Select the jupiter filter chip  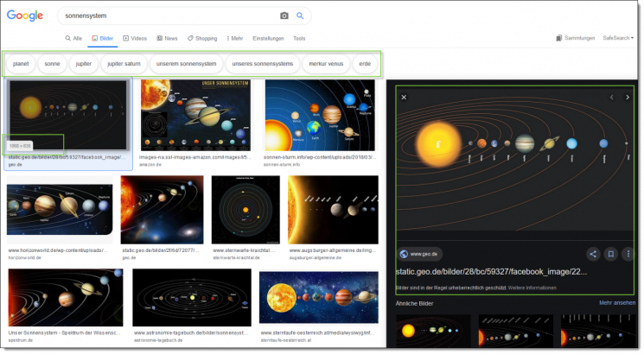[x=84, y=64]
